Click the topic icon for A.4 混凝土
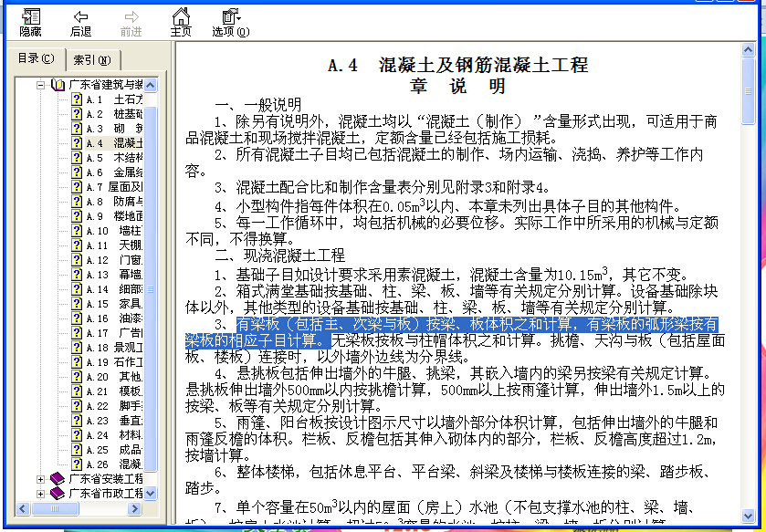The height and width of the screenshot is (532, 766). click(x=76, y=143)
